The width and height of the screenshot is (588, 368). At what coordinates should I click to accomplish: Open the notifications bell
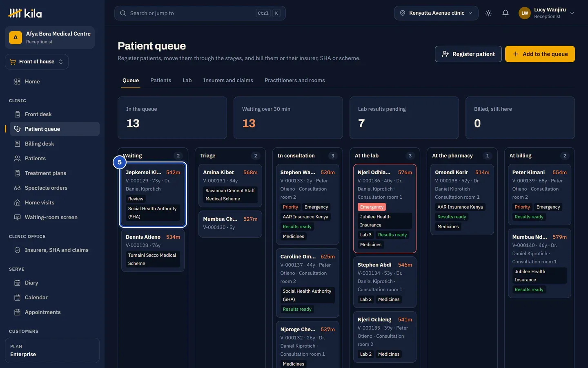click(x=506, y=13)
